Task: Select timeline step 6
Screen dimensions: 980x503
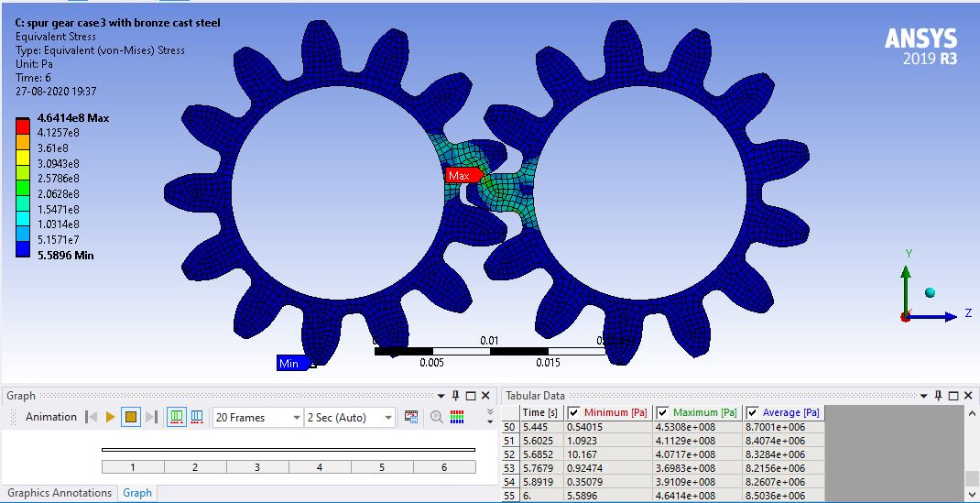Action: pyautogui.click(x=444, y=467)
